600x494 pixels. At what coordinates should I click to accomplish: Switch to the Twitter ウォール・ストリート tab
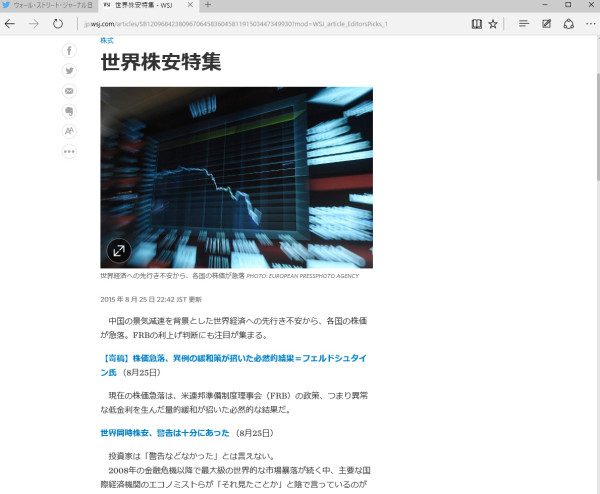tap(49, 5)
